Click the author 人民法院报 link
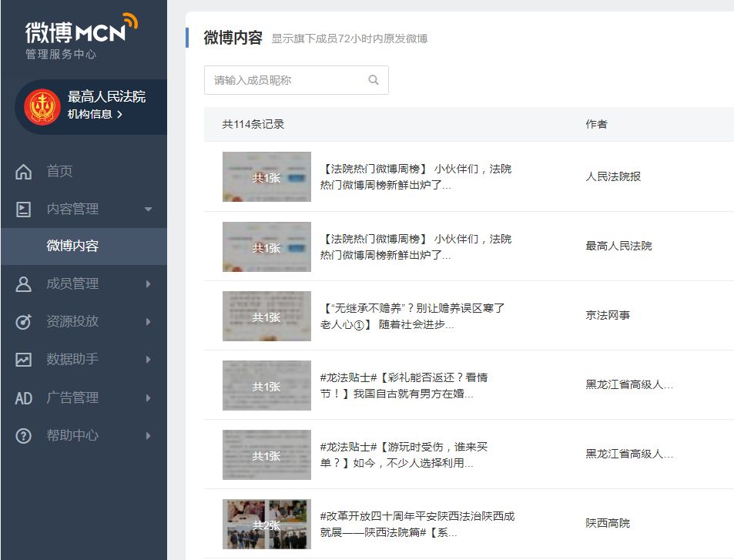The height and width of the screenshot is (560, 734). point(611,176)
